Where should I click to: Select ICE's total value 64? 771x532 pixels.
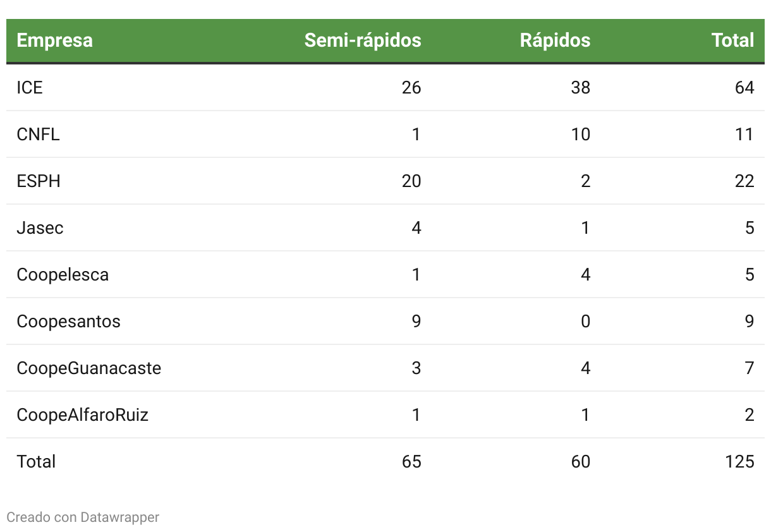pyautogui.click(x=744, y=88)
